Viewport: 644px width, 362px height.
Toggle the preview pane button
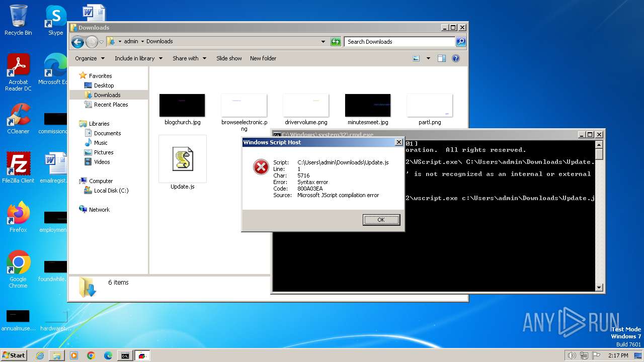(x=442, y=58)
